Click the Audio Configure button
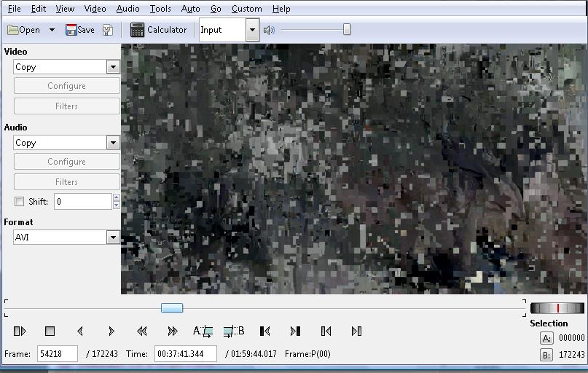Image resolution: width=588 pixels, height=373 pixels. [x=67, y=162]
